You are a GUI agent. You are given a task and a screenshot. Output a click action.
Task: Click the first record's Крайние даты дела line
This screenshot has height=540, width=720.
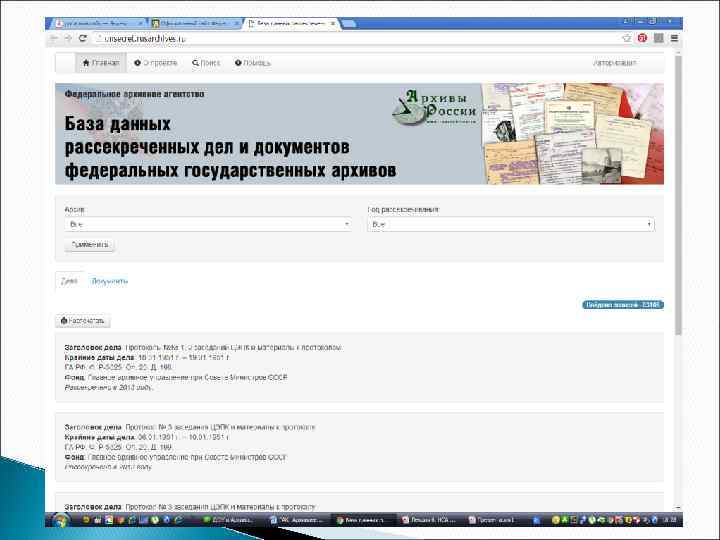pos(147,357)
